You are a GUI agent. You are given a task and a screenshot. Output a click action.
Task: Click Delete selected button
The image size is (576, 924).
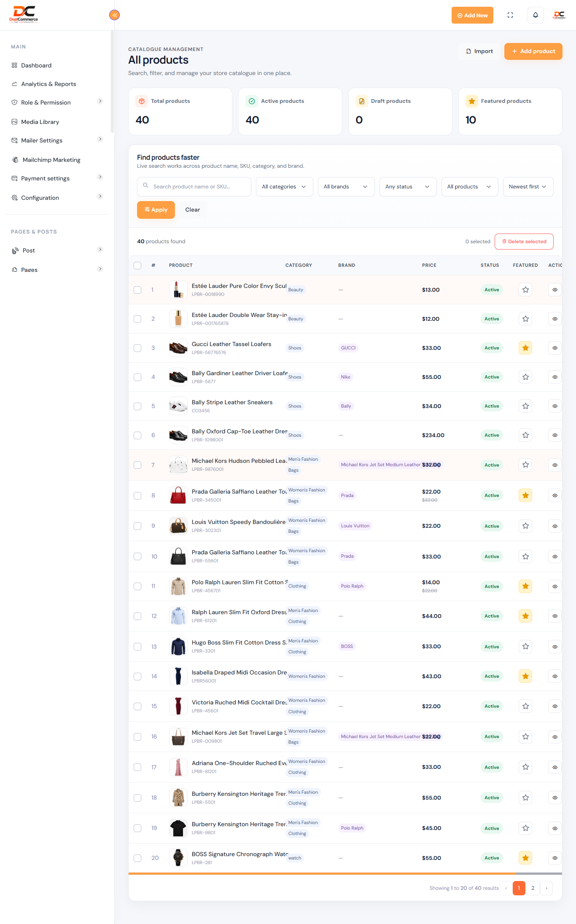pos(524,242)
